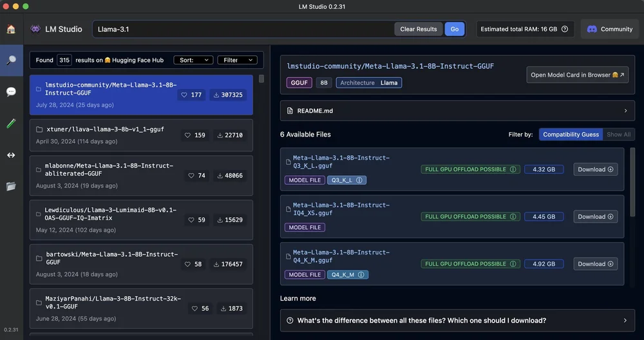Expand the README.md section
Image resolution: width=644 pixels, height=340 pixels.
click(457, 111)
